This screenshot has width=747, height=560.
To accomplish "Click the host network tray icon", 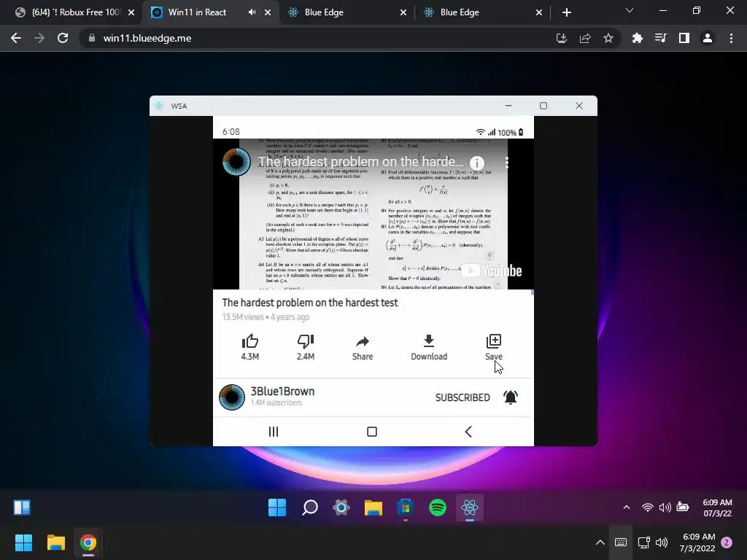I will click(643, 542).
